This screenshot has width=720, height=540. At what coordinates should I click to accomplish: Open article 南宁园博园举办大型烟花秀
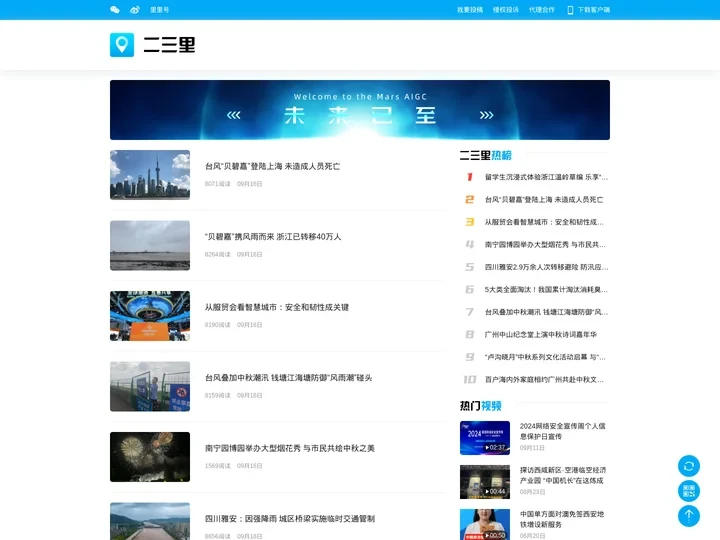[x=290, y=448]
